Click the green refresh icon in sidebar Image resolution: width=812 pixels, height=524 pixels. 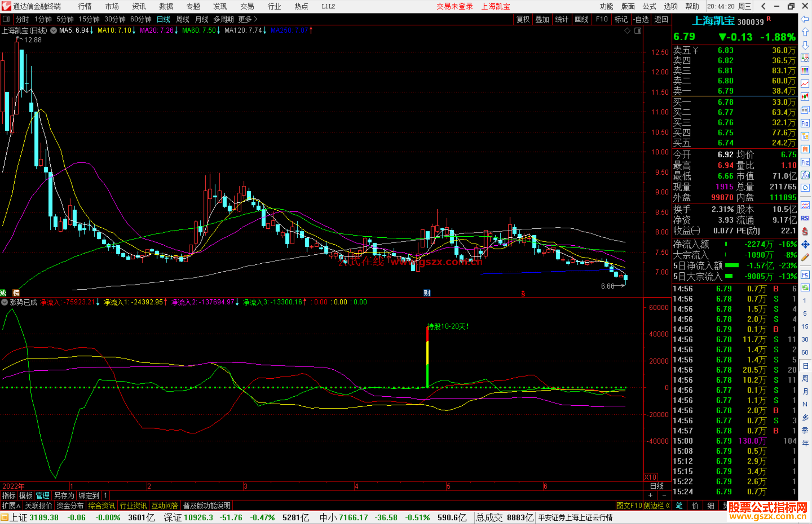point(805,288)
